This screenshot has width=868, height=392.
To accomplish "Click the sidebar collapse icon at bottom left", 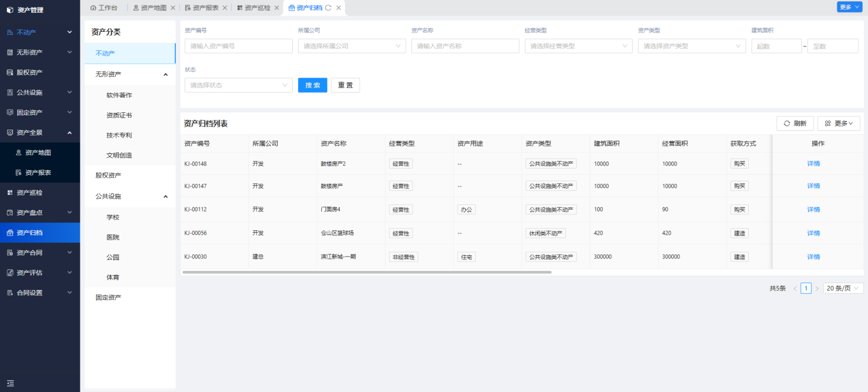I will coord(10,383).
